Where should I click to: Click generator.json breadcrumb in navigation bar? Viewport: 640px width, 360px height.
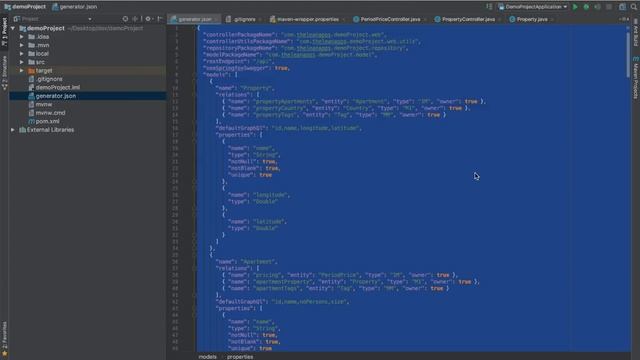pyautogui.click(x=75, y=7)
